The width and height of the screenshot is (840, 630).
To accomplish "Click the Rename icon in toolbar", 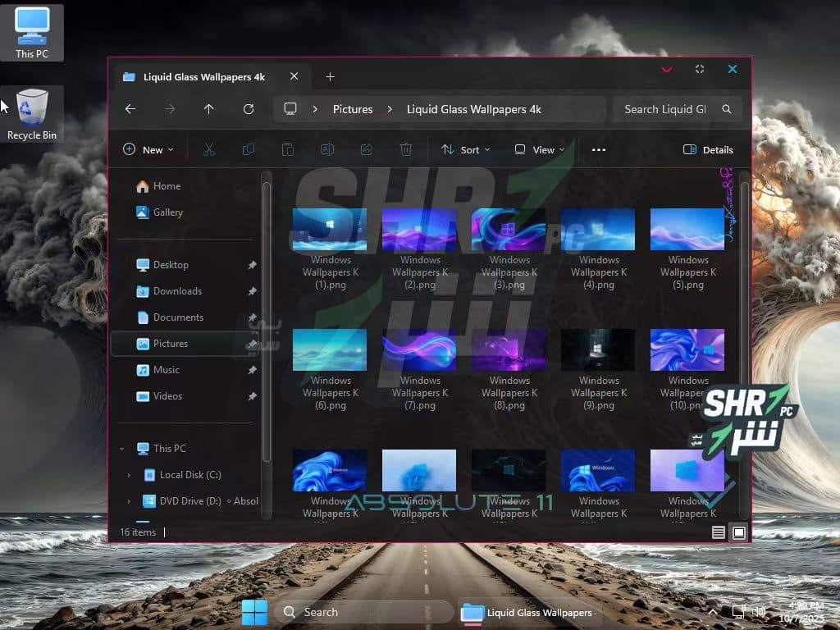I will (326, 149).
